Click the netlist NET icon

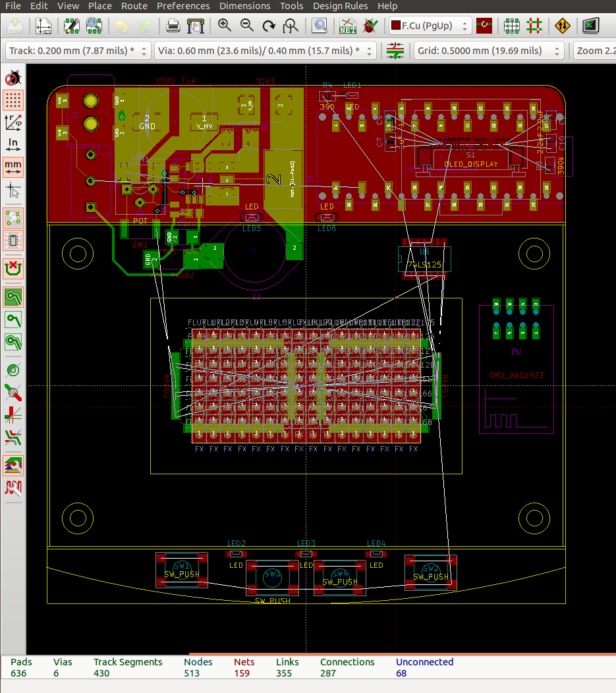click(347, 26)
